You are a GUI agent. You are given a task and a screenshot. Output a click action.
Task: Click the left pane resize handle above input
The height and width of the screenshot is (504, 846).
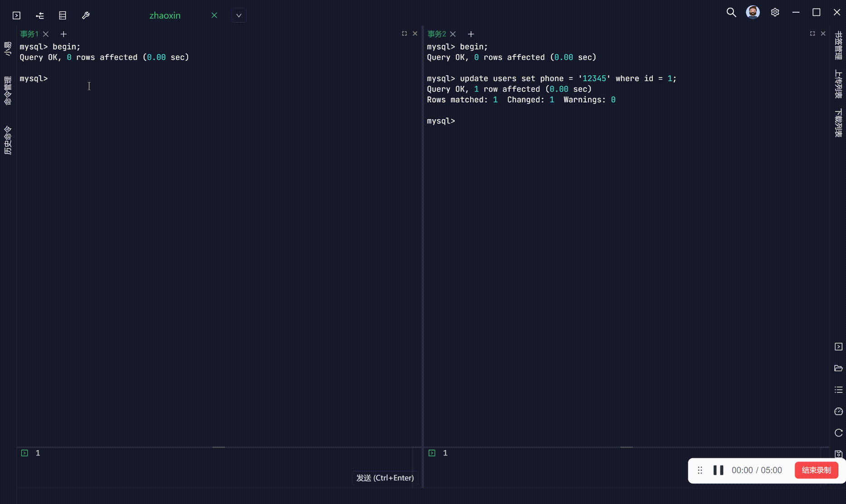point(219,447)
